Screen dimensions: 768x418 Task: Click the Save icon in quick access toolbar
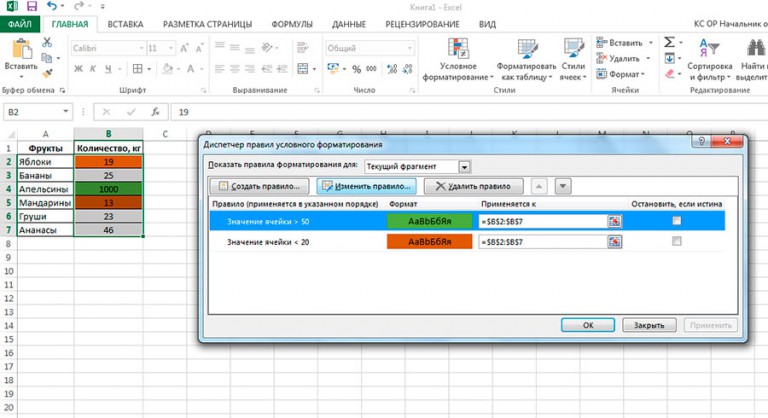pos(32,6)
